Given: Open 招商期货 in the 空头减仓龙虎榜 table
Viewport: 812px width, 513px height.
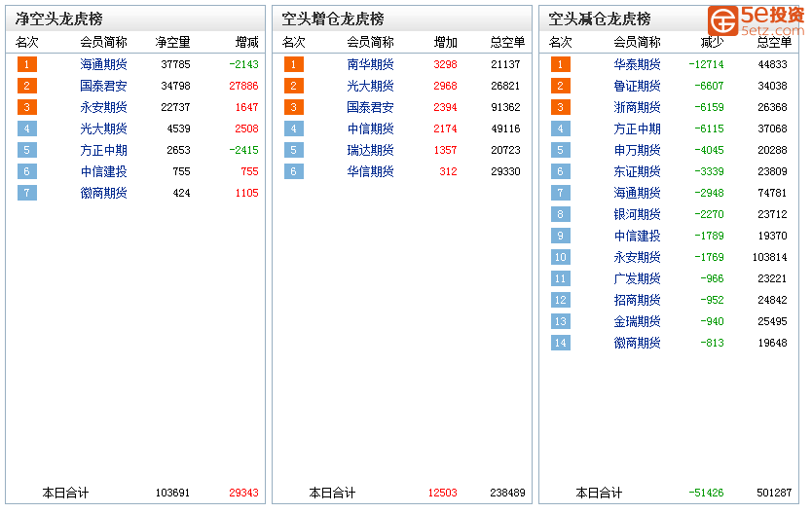Looking at the screenshot, I should coord(637,300).
